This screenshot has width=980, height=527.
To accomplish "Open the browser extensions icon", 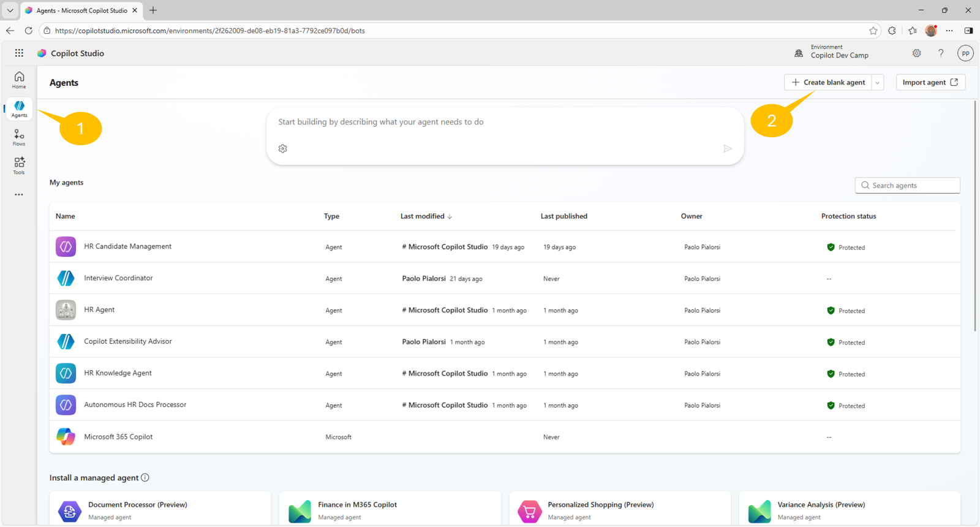I will [x=892, y=31].
